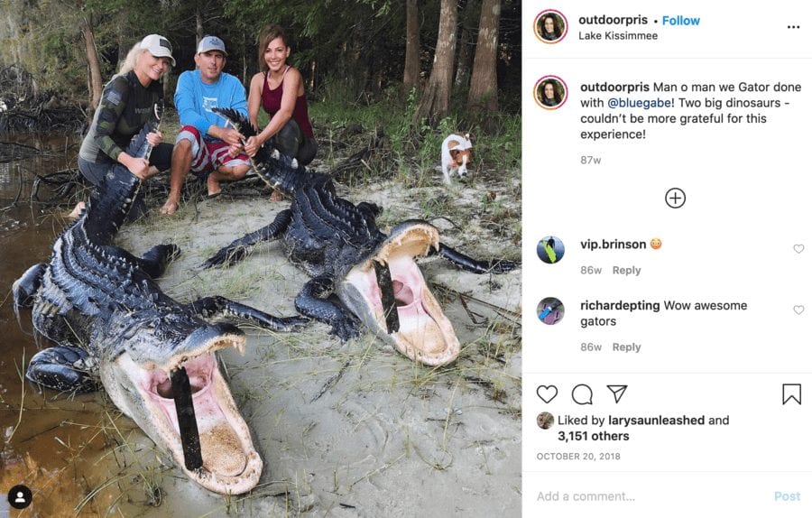
Task: Open richardepting's profile avatar
Action: [x=550, y=311]
